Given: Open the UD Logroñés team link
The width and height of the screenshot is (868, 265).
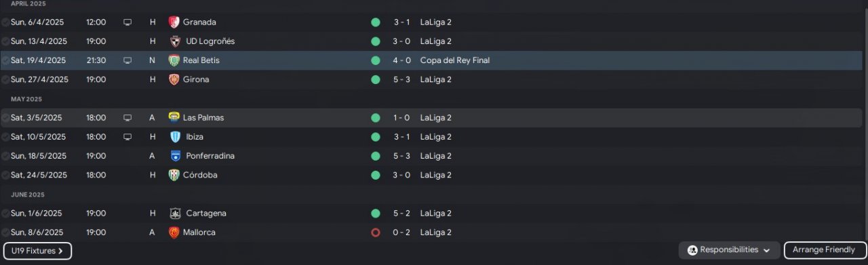Looking at the screenshot, I should tap(210, 41).
